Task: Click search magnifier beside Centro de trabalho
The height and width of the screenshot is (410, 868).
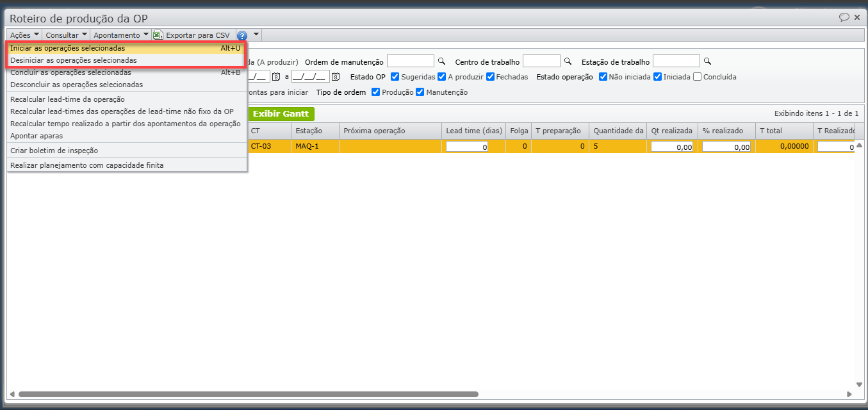Action: click(568, 61)
